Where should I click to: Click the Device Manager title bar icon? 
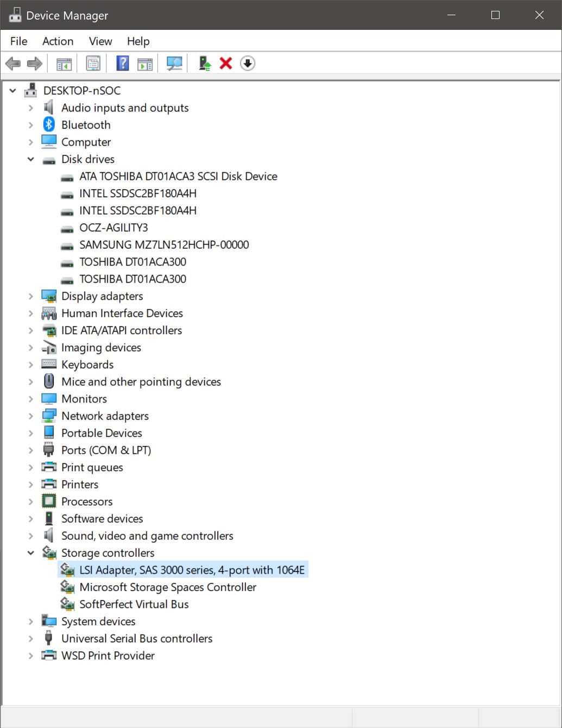pyautogui.click(x=15, y=15)
